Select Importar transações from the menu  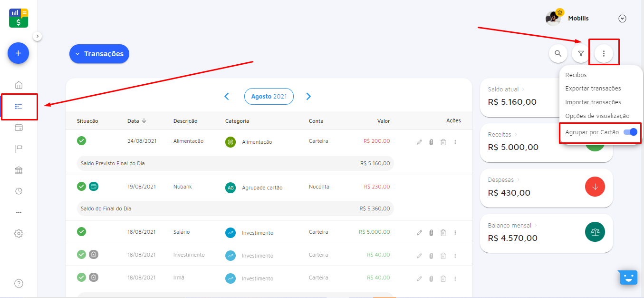593,102
